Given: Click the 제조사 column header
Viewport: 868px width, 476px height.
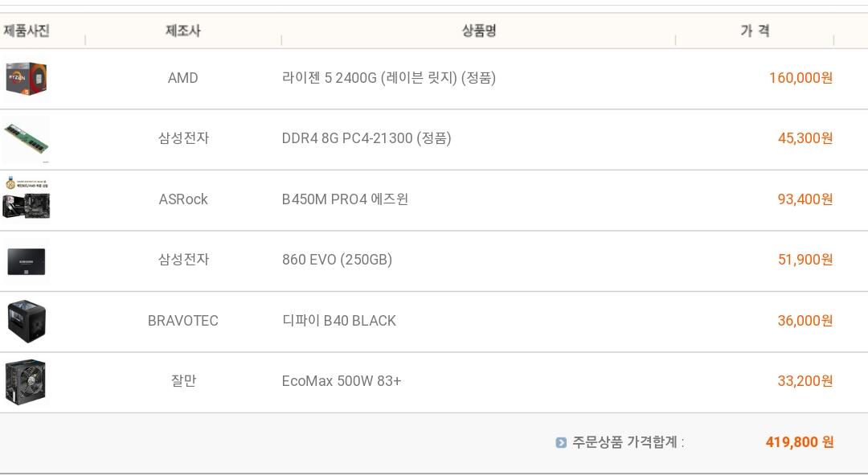Looking at the screenshot, I should (x=182, y=31).
